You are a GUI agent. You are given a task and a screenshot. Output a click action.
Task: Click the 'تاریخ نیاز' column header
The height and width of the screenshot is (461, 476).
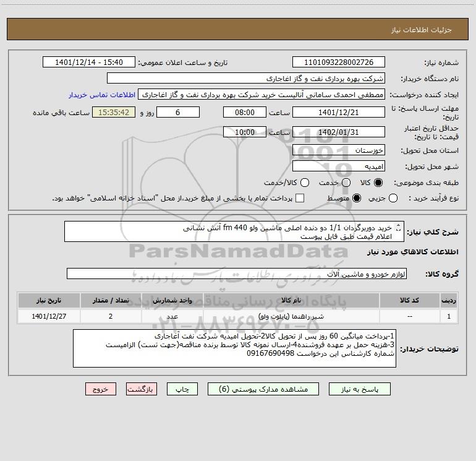click(x=49, y=301)
